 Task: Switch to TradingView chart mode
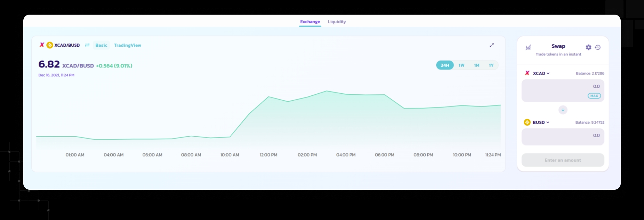127,45
